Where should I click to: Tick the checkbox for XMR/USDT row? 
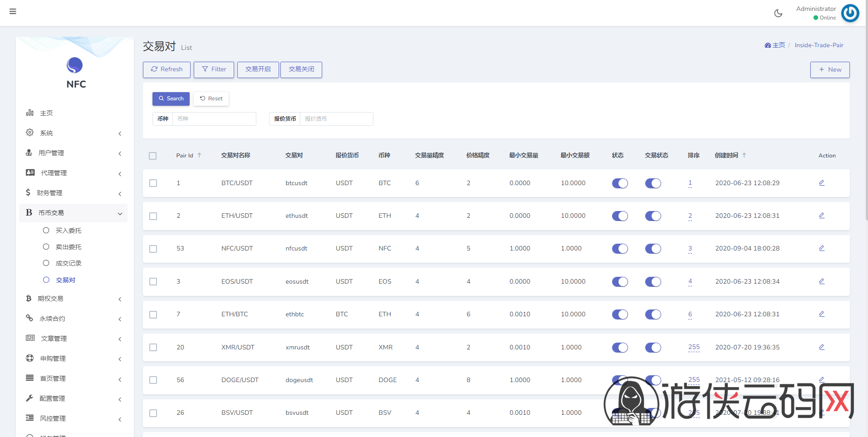coord(153,348)
